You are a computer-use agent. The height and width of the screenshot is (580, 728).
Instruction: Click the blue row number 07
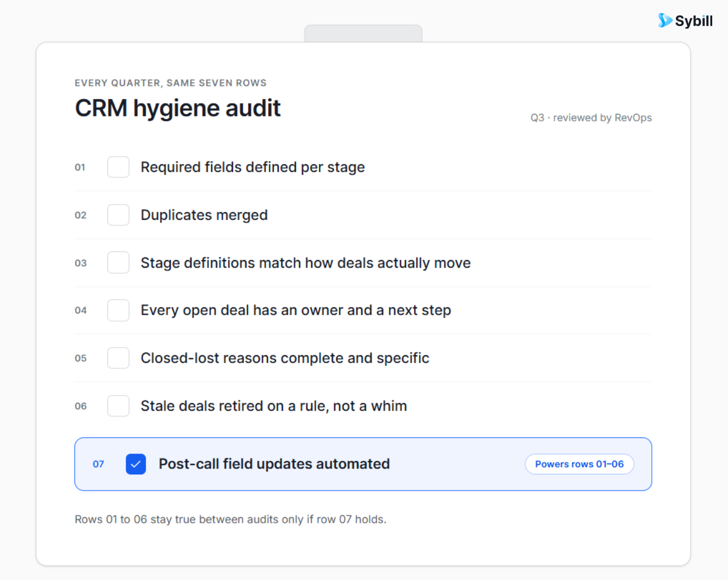[x=98, y=464]
